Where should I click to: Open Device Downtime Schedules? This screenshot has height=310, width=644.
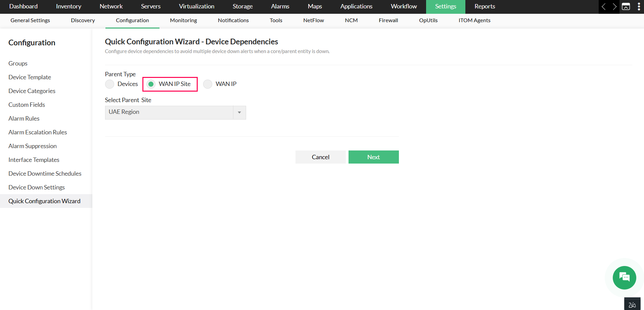[x=45, y=173]
